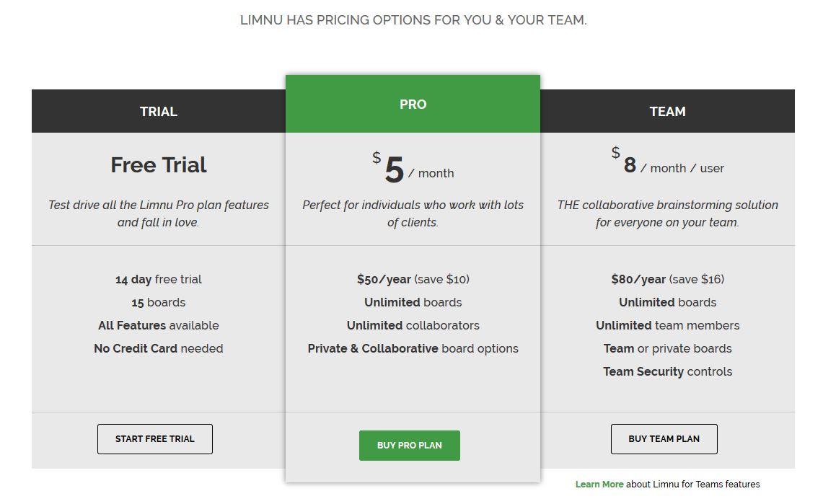Click the Start Free Trial button
Screen dimensions: 823x504
pyautogui.click(x=155, y=439)
